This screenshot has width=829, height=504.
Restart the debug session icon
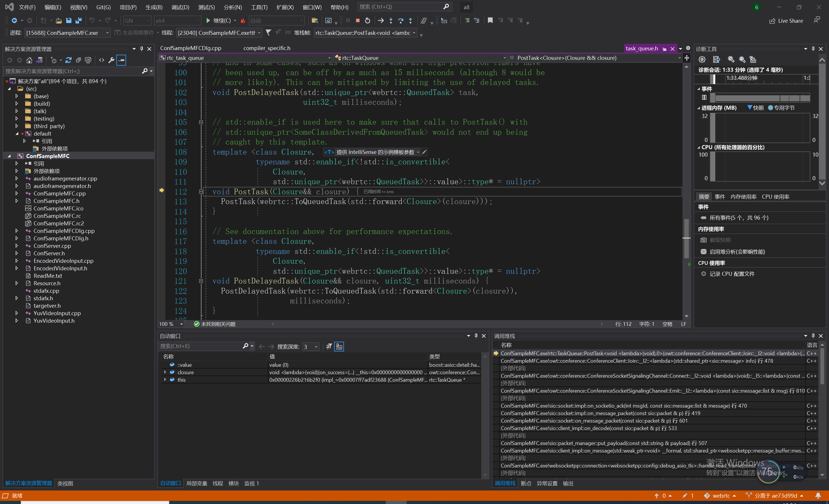(367, 20)
